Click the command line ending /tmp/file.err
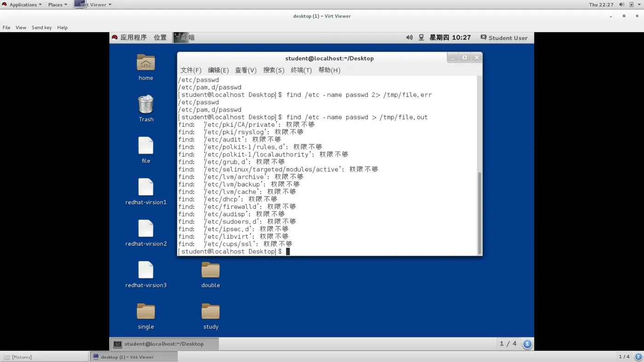This screenshot has width=644, height=362. 305,95
